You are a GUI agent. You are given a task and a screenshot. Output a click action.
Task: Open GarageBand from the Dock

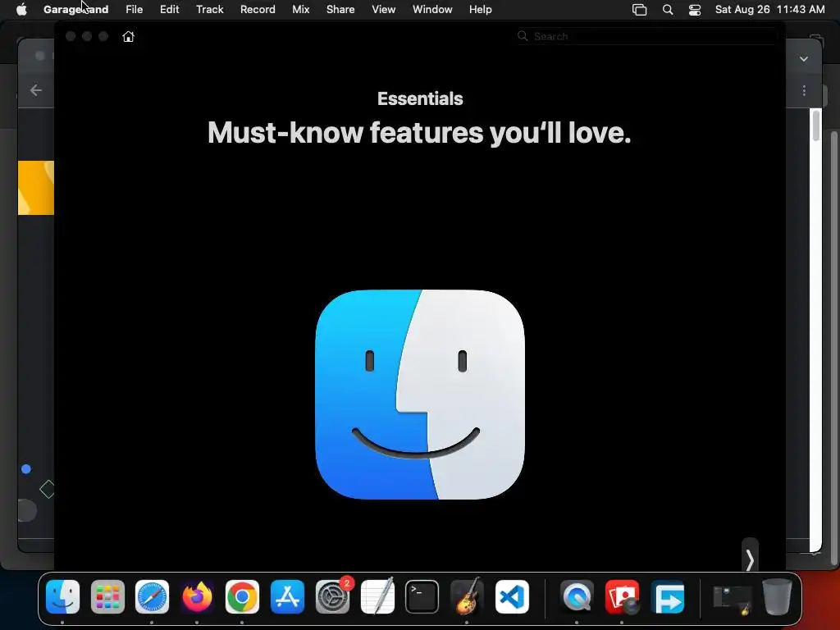click(467, 596)
